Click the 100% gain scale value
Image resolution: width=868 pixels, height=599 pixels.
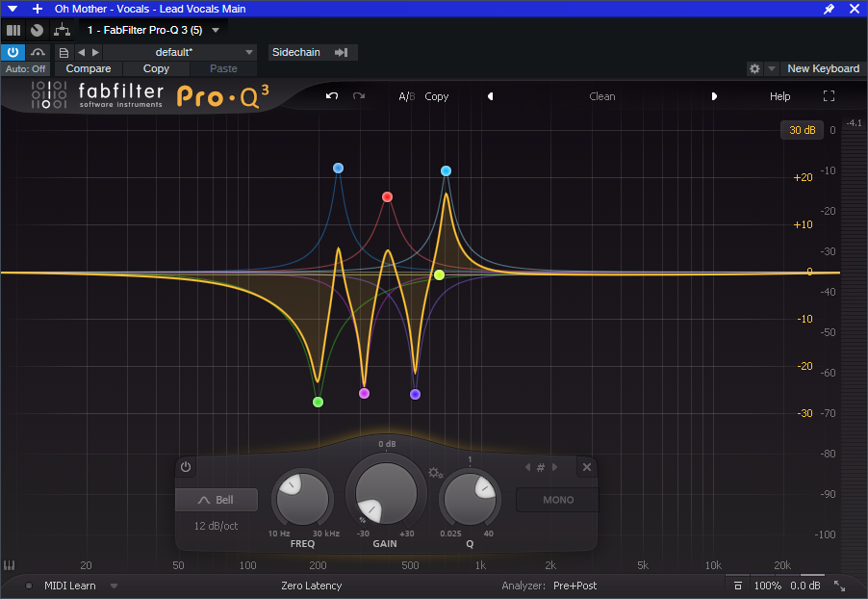pyautogui.click(x=767, y=586)
